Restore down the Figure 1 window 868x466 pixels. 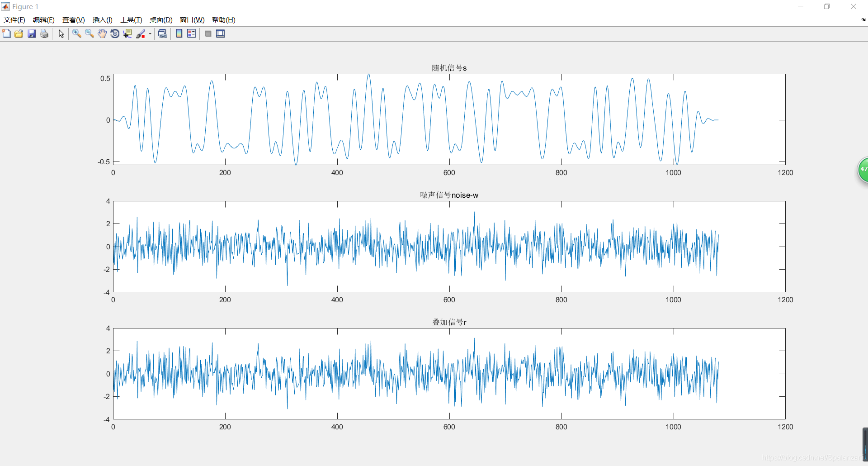click(827, 6)
